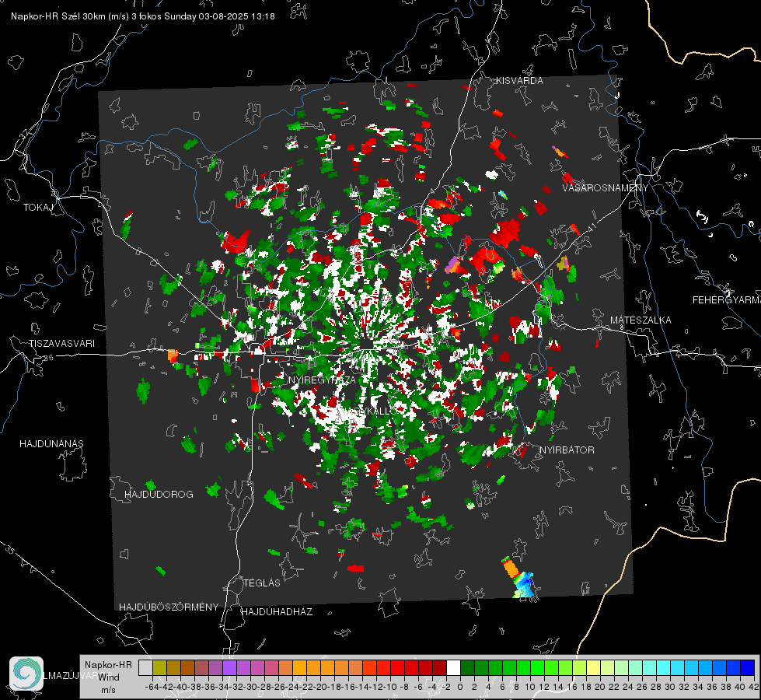
Task: Click the FEHÉRGYARMAT town label
Action: click(x=726, y=300)
